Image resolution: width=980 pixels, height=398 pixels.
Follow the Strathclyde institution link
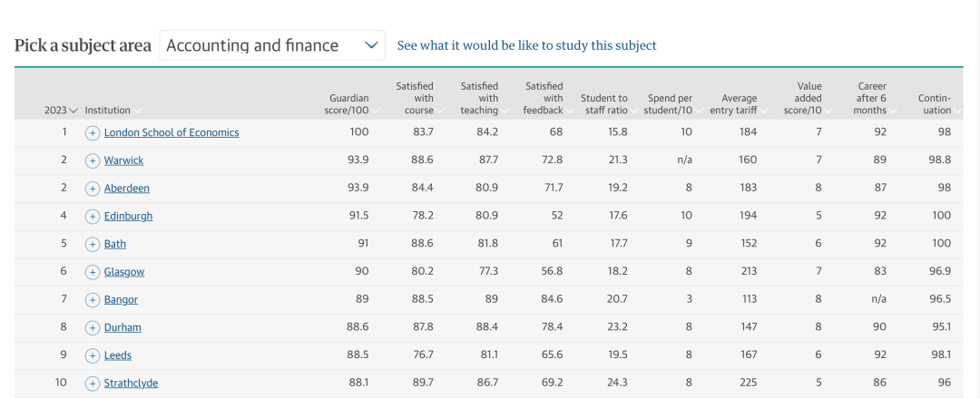[x=131, y=383]
